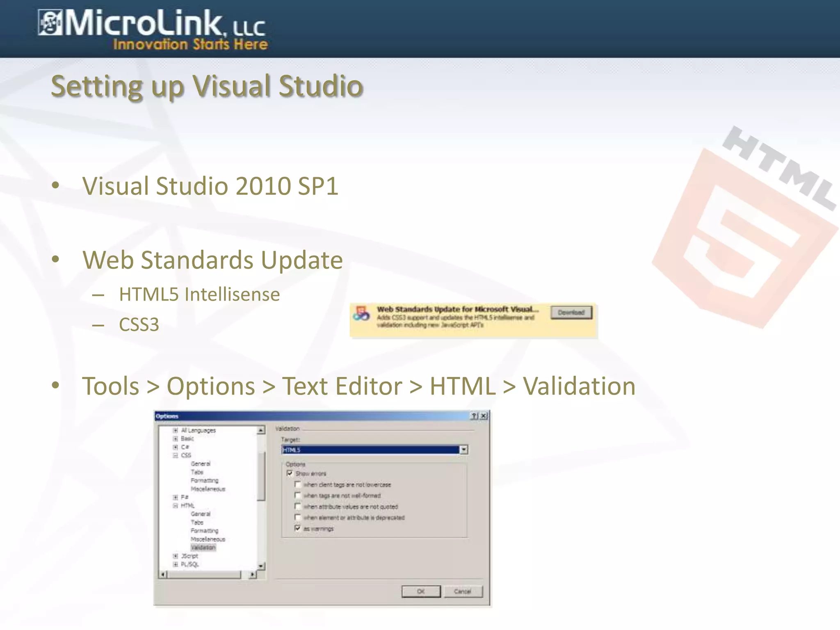Select Miscellaneous under the CSS node
Viewport: 840px width, 630px height.
pyautogui.click(x=208, y=489)
